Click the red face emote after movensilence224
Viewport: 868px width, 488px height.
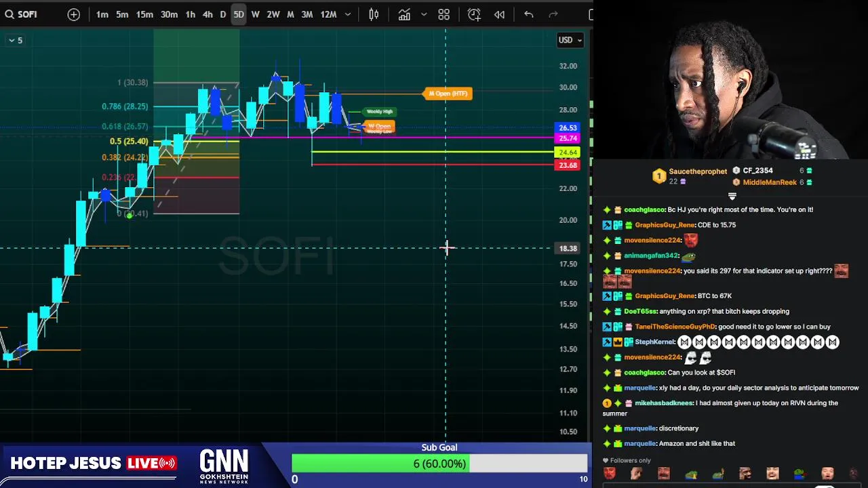coord(690,240)
